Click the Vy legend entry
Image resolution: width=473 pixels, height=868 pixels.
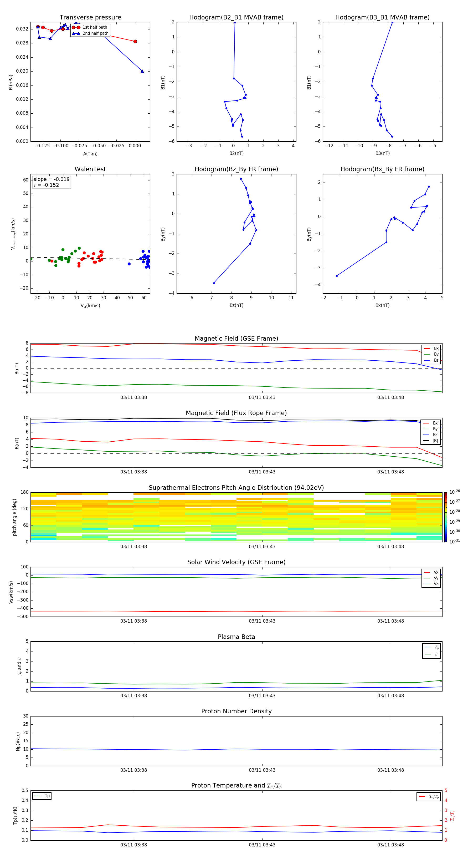431,578
